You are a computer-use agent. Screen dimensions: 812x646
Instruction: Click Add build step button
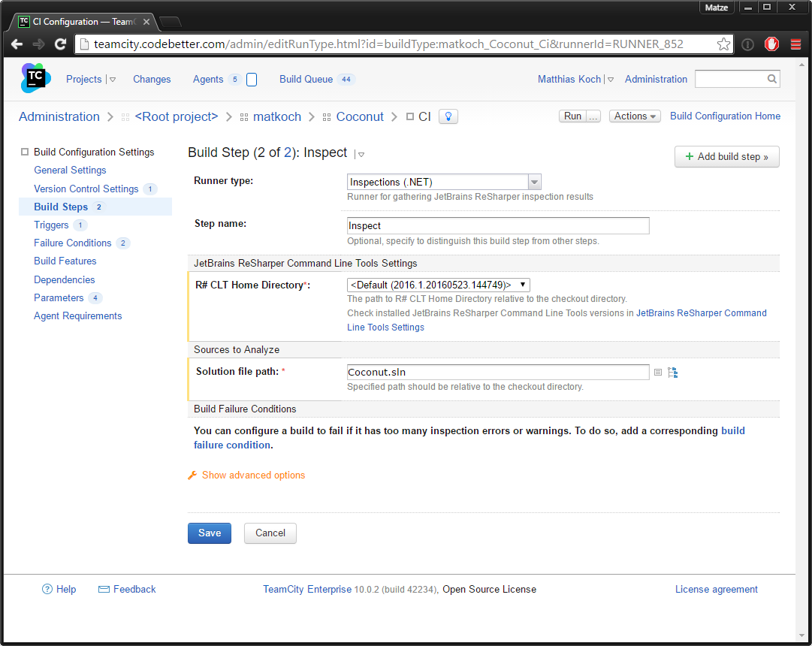(x=727, y=156)
